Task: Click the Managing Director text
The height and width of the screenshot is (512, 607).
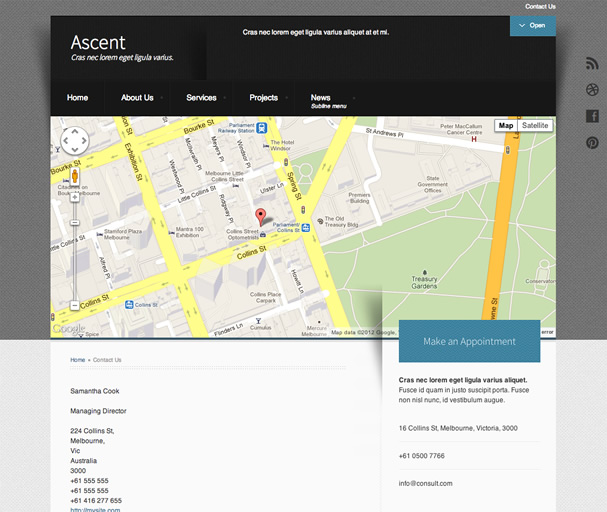Action: [x=98, y=411]
